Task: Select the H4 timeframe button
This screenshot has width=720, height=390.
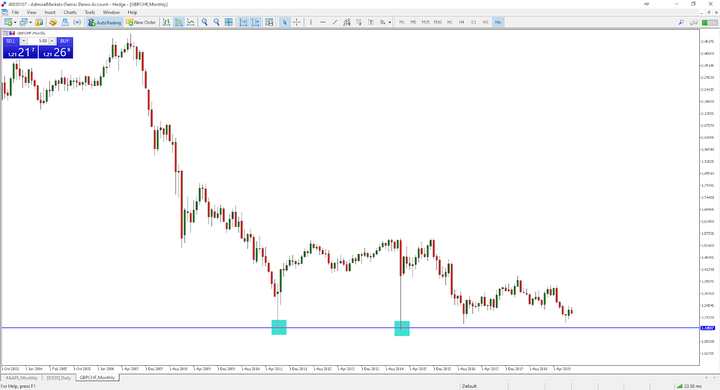Action: tap(461, 22)
